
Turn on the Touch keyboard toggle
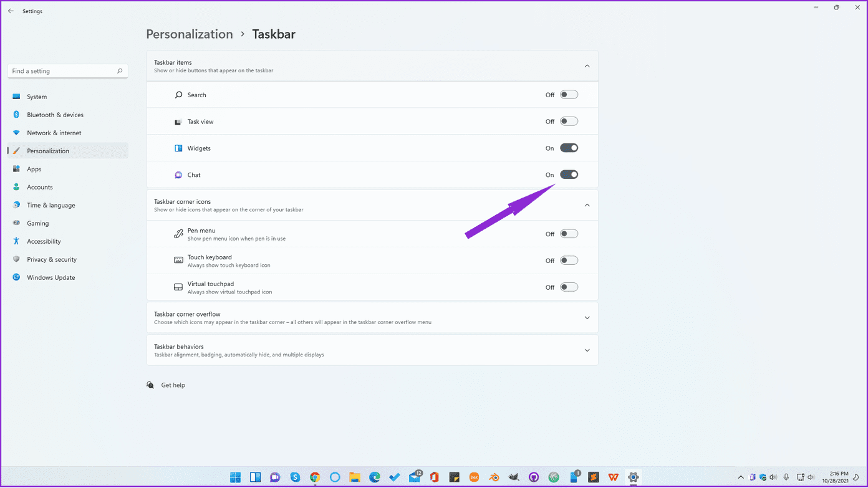pos(569,261)
